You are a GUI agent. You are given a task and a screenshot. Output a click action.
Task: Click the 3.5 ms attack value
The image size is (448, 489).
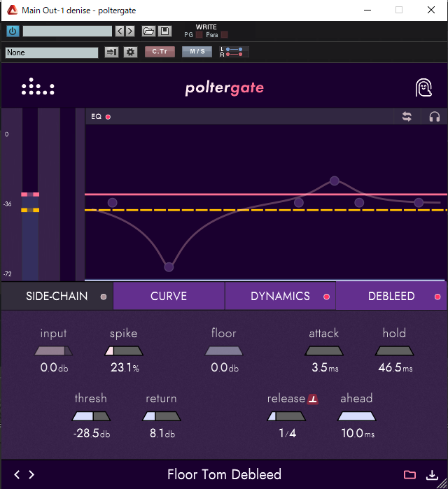pyautogui.click(x=325, y=368)
